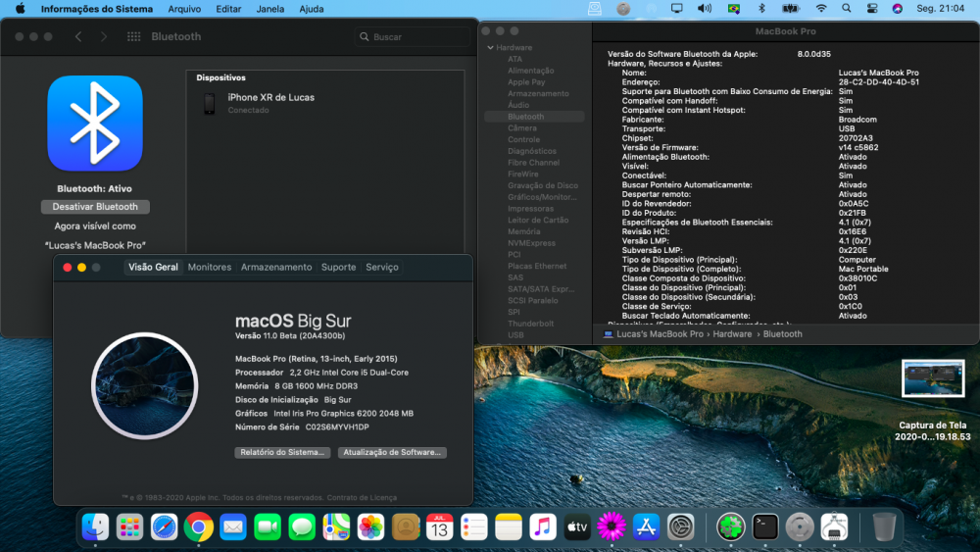Image resolution: width=980 pixels, height=552 pixels.
Task: Select Bluetooth in the Hardware sidebar
Action: [x=534, y=117]
